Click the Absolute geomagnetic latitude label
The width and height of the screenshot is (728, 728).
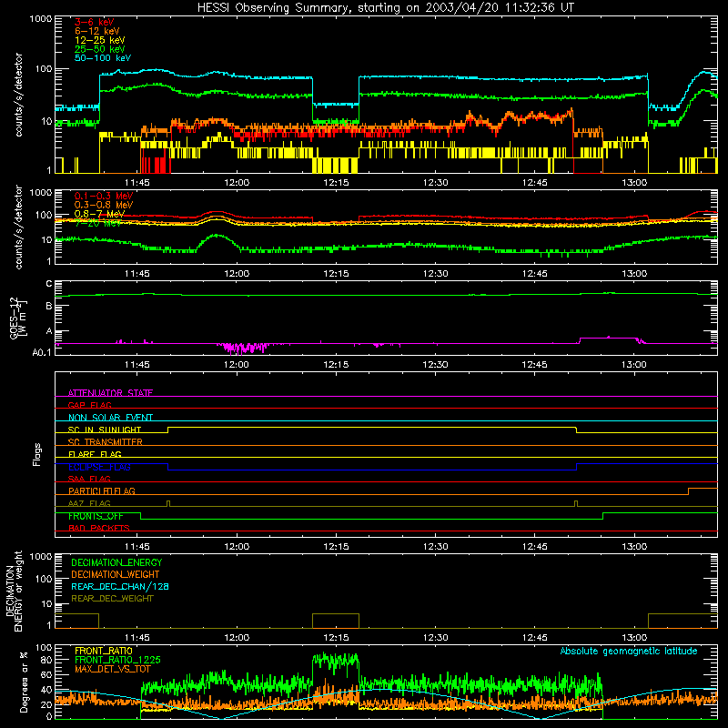coord(629,651)
